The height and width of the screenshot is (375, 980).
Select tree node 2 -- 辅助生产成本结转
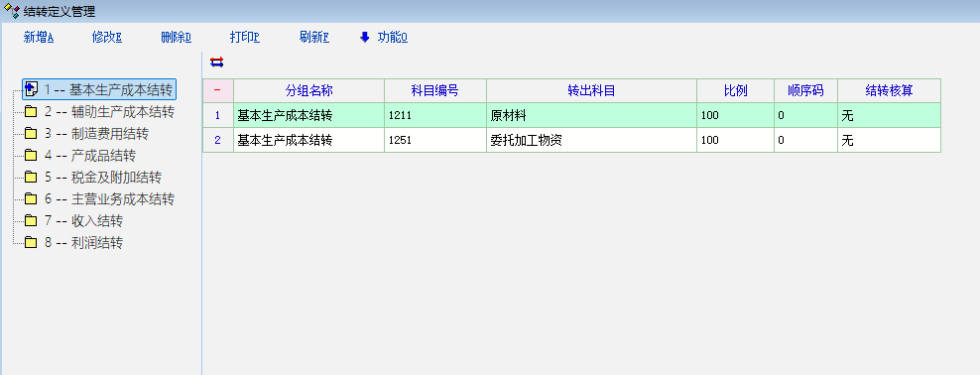point(109,112)
